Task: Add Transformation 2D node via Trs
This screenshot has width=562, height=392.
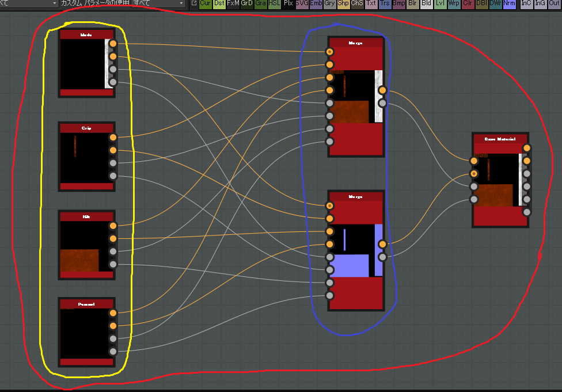Action: [385, 3]
